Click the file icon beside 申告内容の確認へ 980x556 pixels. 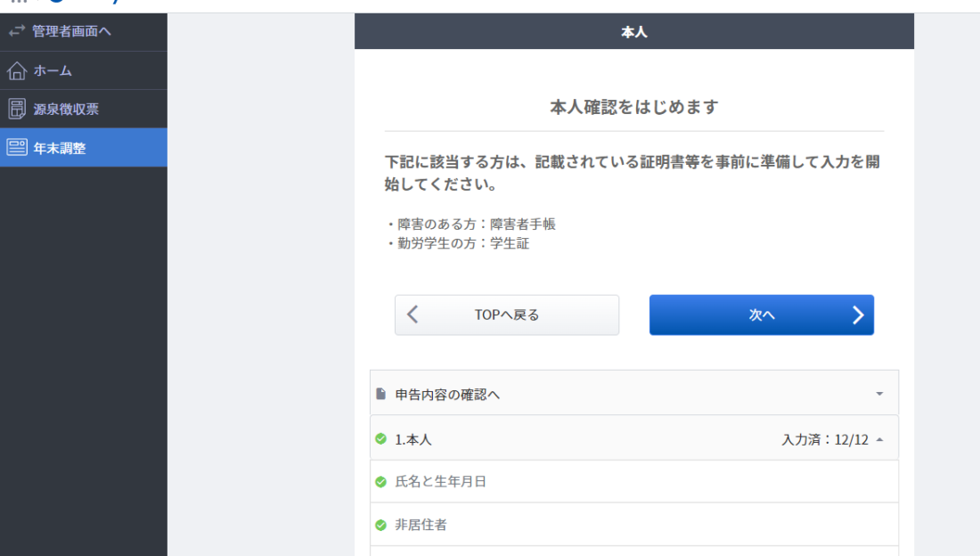380,394
